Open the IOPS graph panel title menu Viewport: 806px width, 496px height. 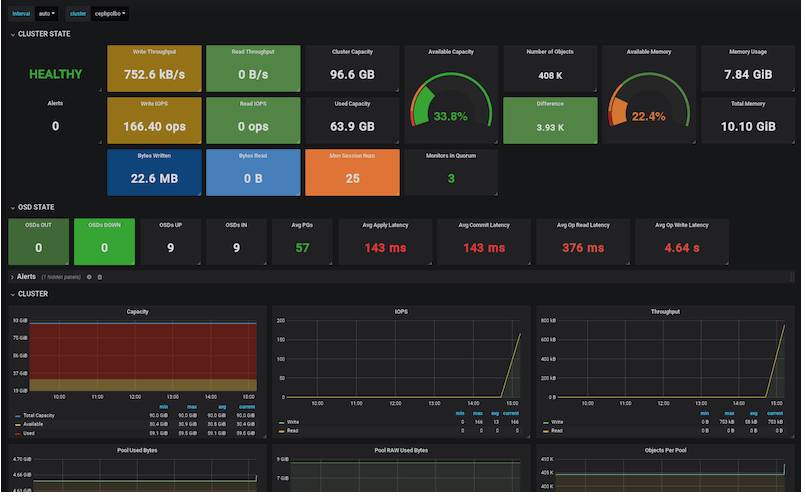click(396, 312)
